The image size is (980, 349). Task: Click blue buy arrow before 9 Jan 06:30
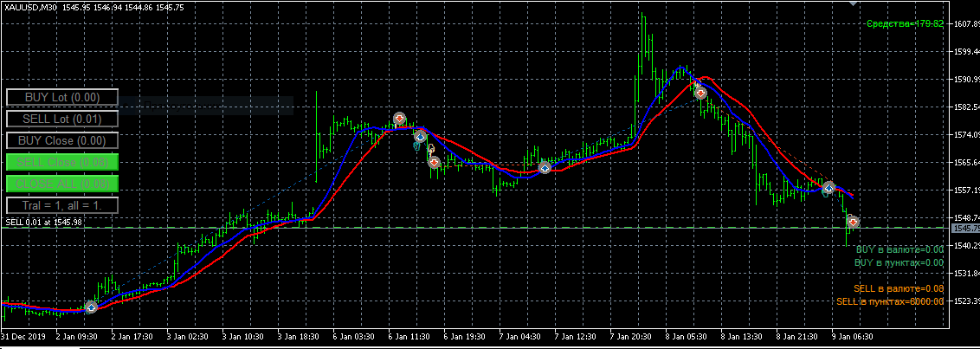point(829,187)
